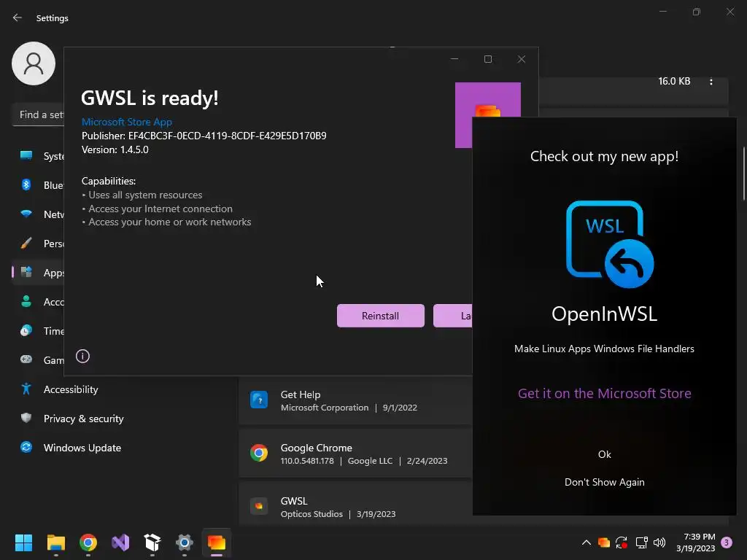
Task: Open Windows Update settings
Action: 82,448
